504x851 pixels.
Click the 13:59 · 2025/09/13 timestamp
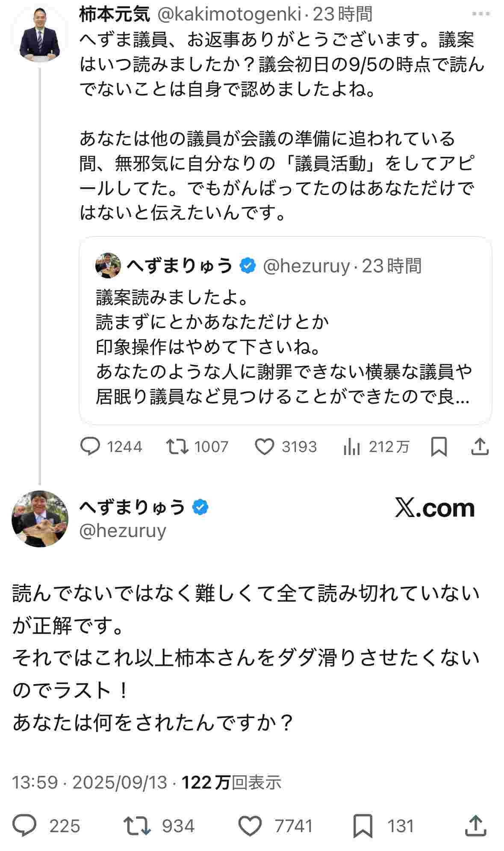tap(89, 782)
